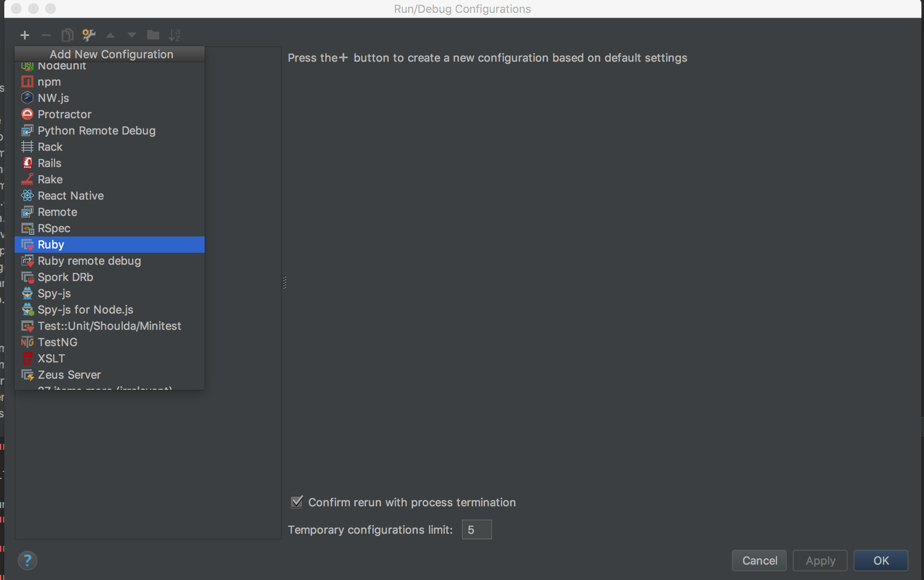Click the Rack grid icon

tap(27, 146)
